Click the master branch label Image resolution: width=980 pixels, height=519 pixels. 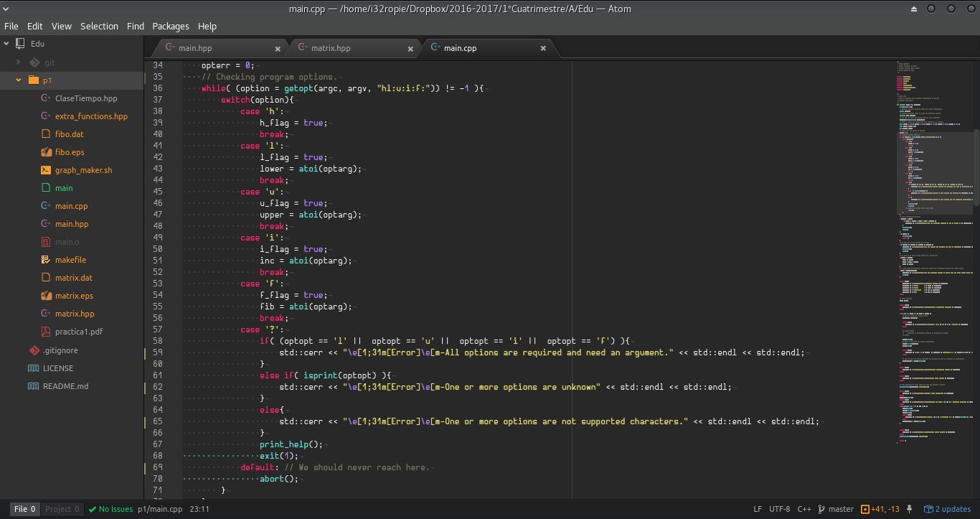coord(841,509)
